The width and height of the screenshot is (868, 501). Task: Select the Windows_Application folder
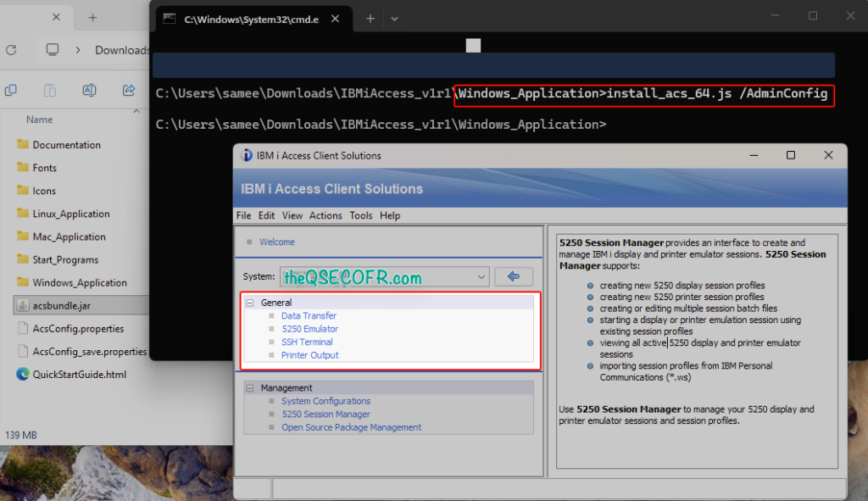pos(72,282)
